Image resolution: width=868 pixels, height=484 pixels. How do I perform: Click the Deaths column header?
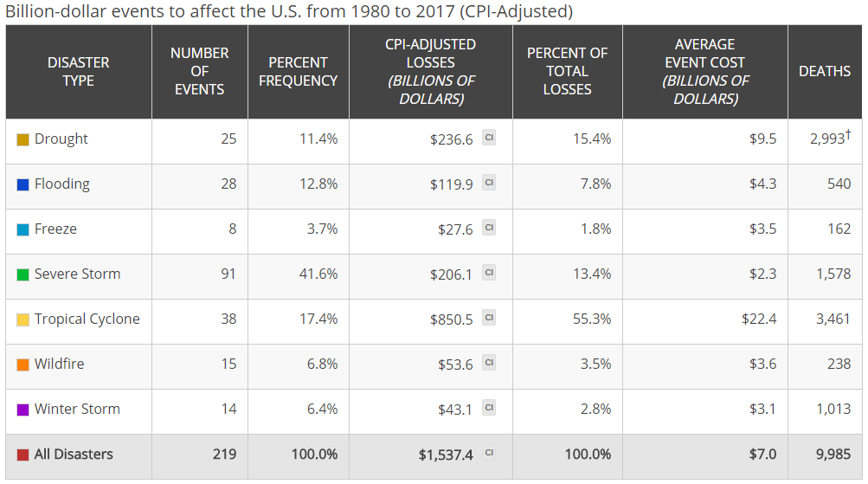pos(825,71)
